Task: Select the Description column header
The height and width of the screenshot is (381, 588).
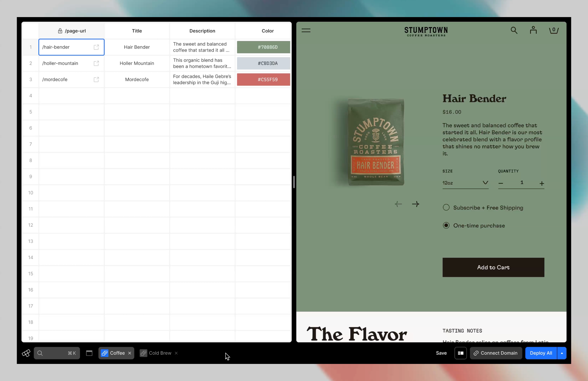Action: coord(202,31)
